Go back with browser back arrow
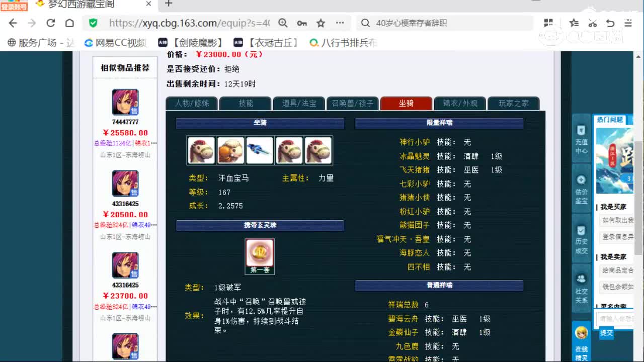The image size is (644, 362). click(13, 23)
